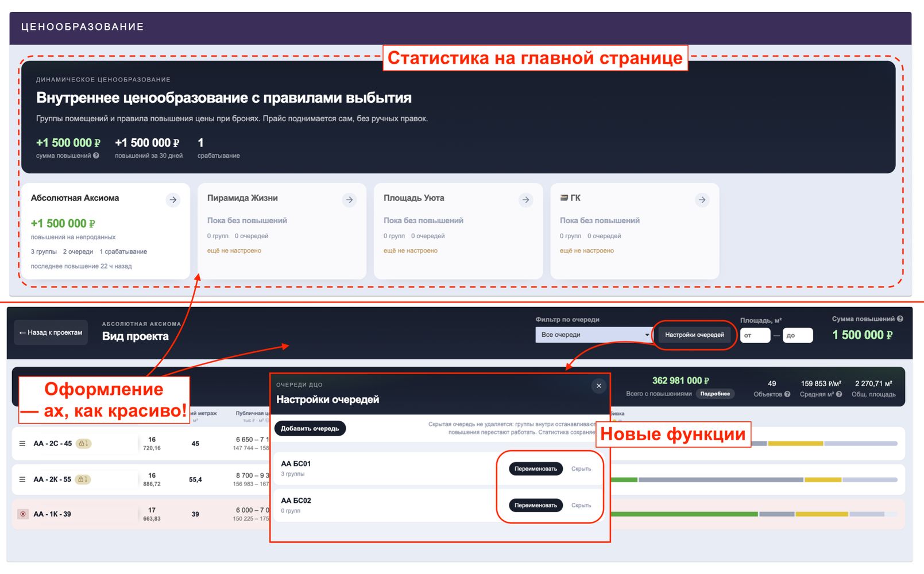Image resolution: width=924 pixels, height=574 pixels.
Task: Open Пирамида Жизни project arrow icon
Action: (x=349, y=200)
